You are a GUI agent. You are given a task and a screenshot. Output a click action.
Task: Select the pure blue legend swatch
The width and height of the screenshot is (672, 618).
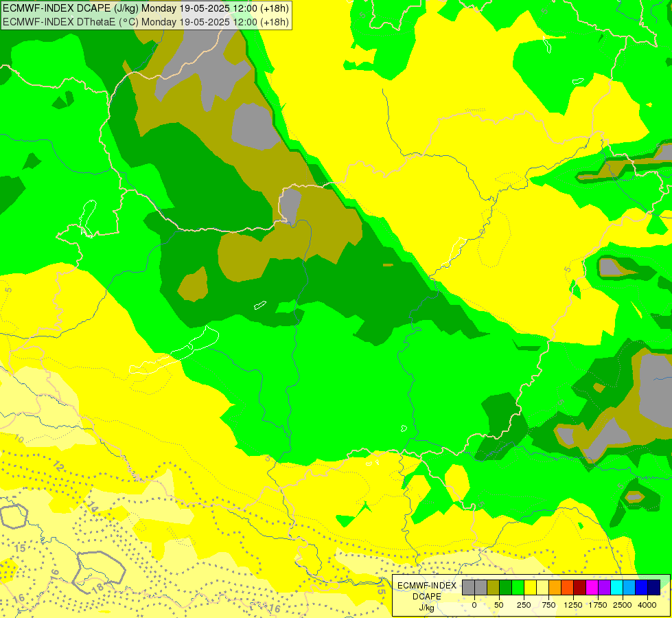642,588
